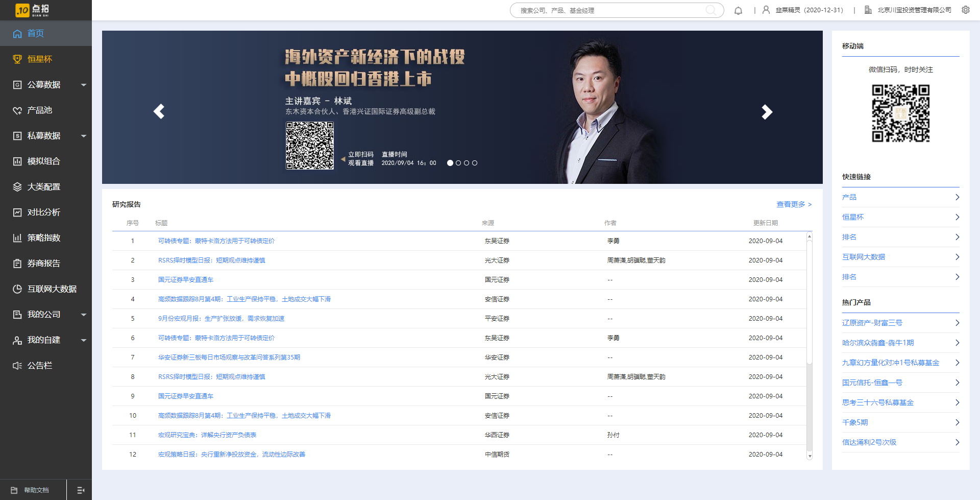Click the 产品池 heart icon
Screen dimensions: 980x500
(x=17, y=110)
